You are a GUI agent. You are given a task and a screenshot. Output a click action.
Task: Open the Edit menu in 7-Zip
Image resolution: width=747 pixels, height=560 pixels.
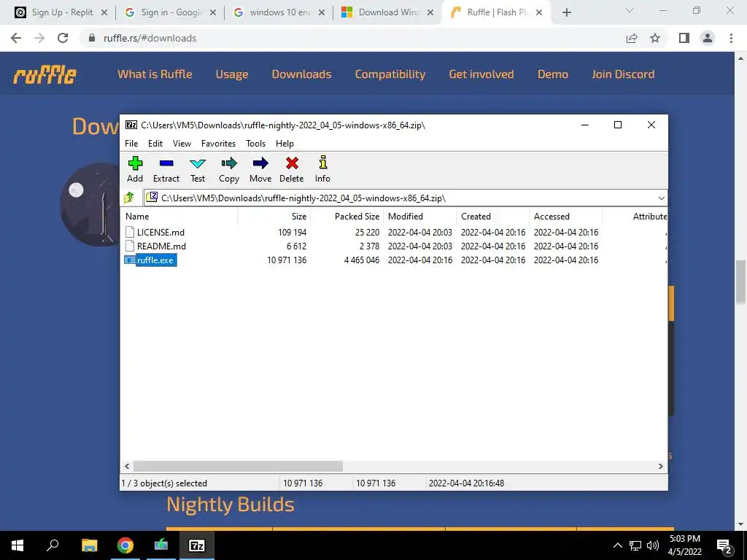(155, 144)
